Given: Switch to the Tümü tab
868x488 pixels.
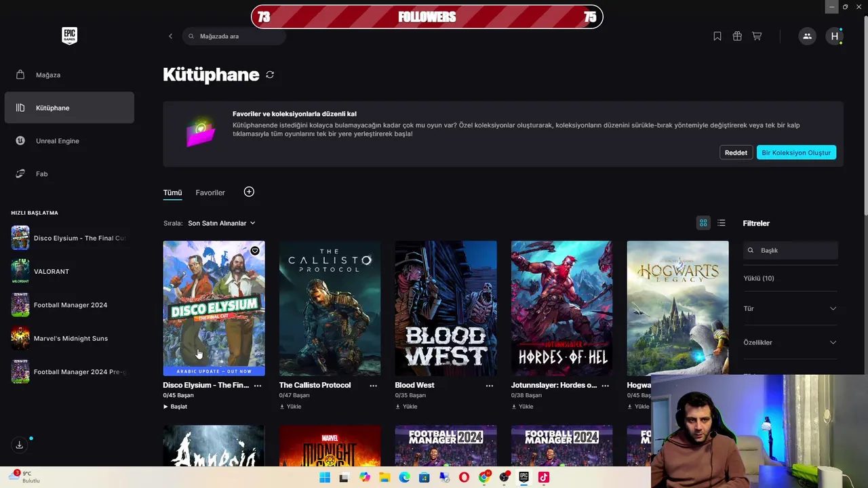Looking at the screenshot, I should coord(172,192).
